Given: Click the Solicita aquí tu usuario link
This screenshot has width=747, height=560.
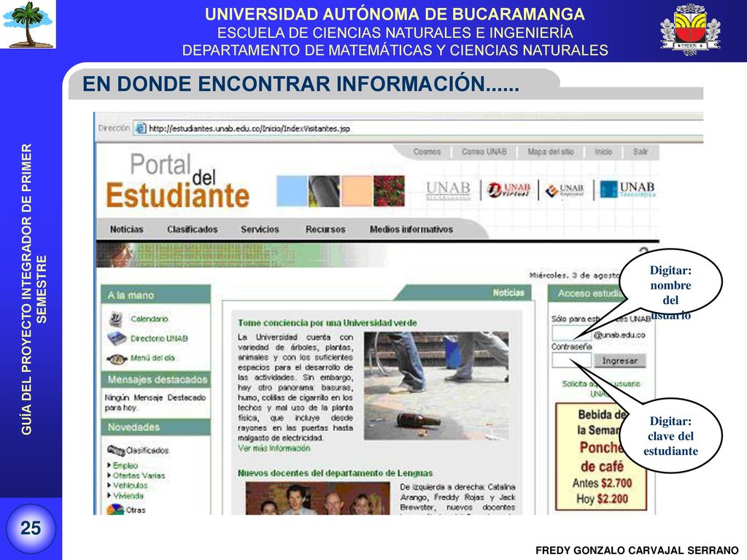Looking at the screenshot, I should click(x=600, y=389).
